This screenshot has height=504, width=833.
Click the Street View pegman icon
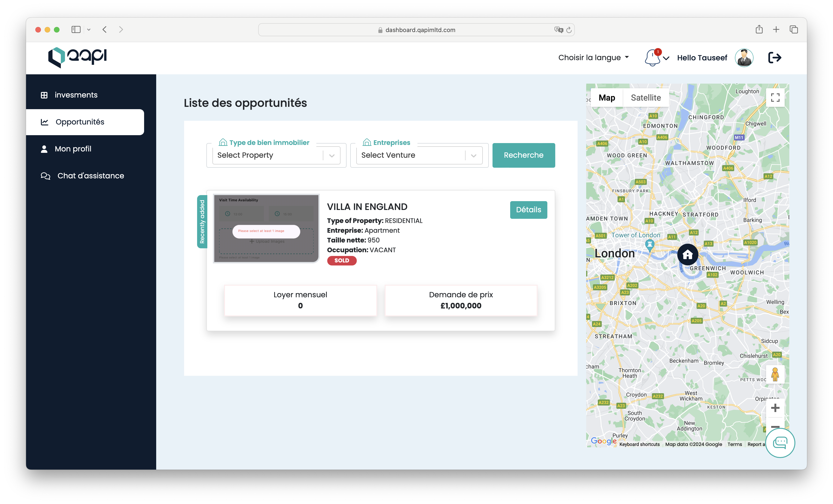[x=775, y=374]
